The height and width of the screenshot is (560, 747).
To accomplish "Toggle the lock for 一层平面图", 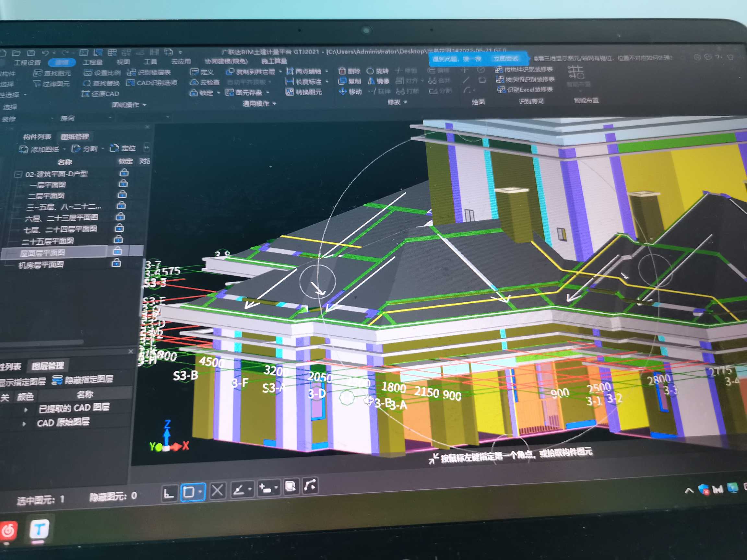I will 123,183.
